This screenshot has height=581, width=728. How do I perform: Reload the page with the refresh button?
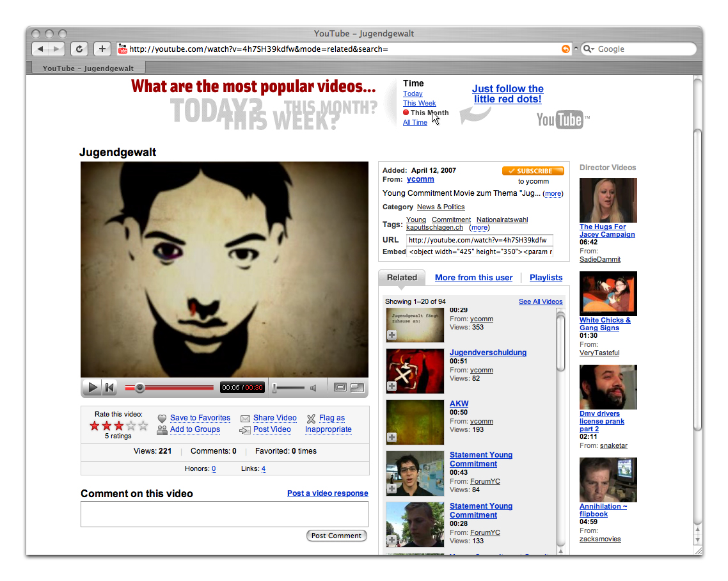click(x=79, y=49)
